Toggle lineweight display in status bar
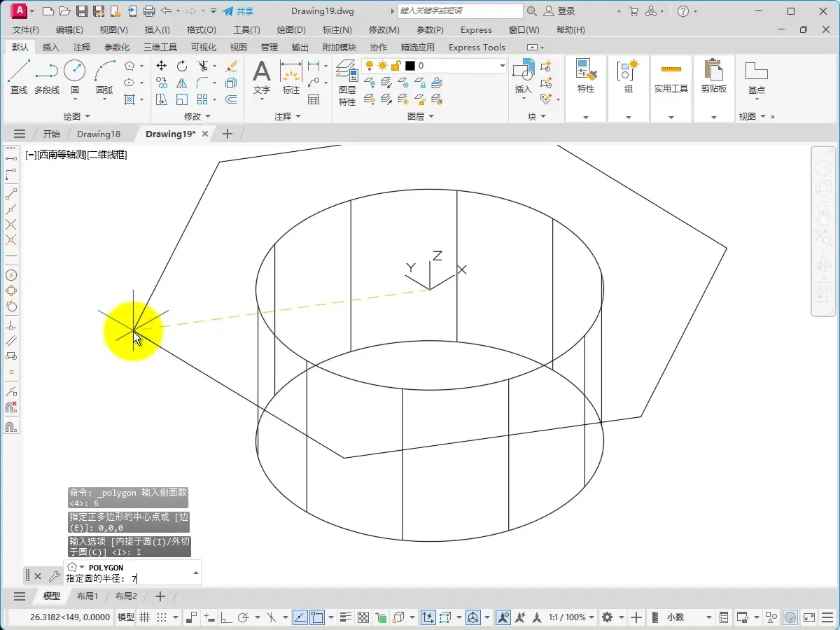Image resolution: width=840 pixels, height=630 pixels. [x=345, y=617]
